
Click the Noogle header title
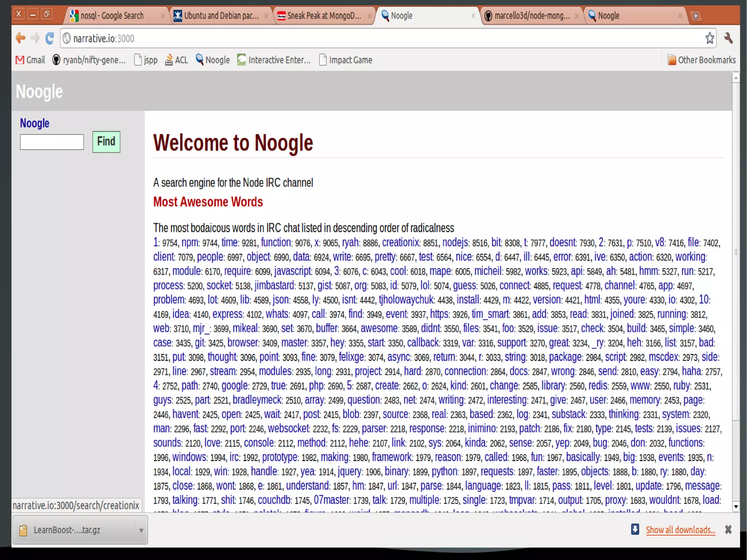(39, 92)
